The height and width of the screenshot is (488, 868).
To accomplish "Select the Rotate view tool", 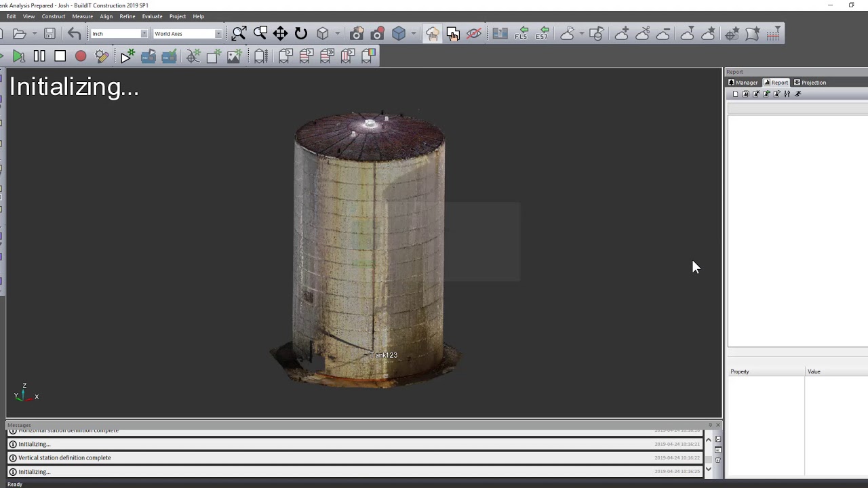I will pos(301,33).
